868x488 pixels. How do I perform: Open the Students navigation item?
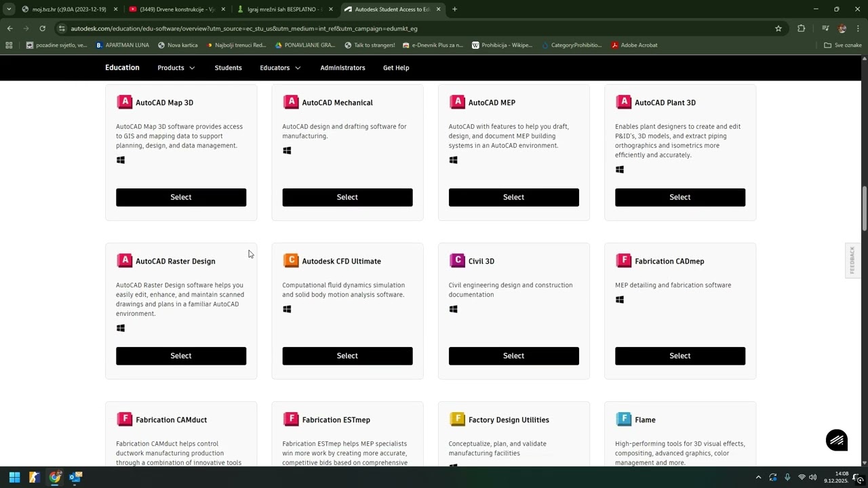tap(228, 68)
